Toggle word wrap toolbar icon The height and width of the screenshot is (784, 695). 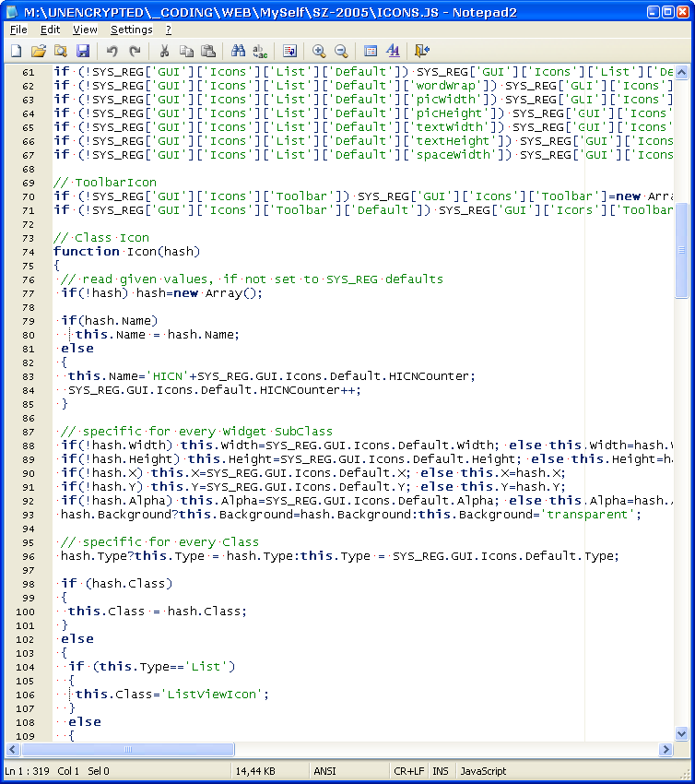tap(289, 51)
